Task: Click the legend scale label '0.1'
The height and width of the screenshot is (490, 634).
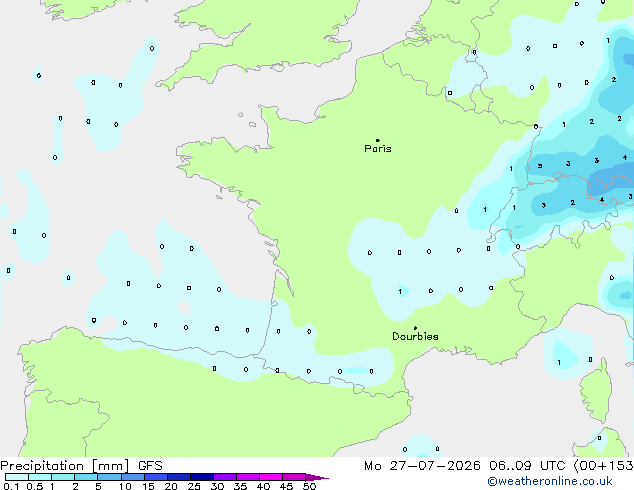Action: point(12,486)
